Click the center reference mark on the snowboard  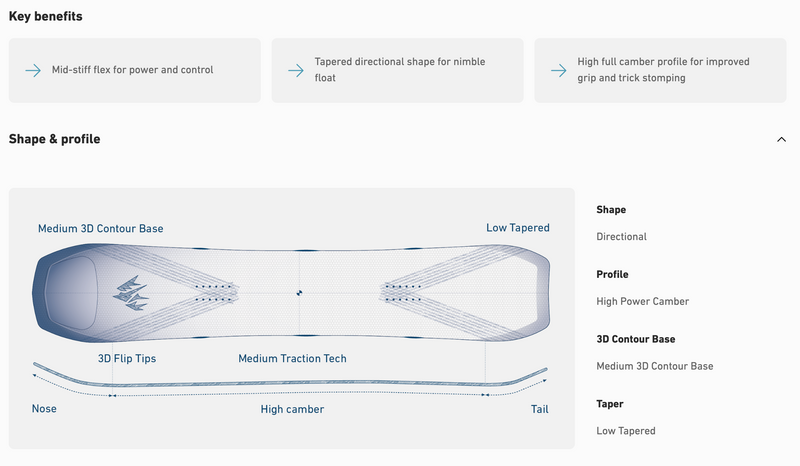click(x=300, y=292)
